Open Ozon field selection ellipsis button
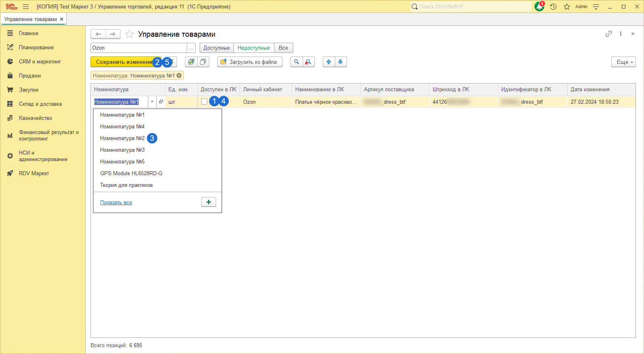Viewport: 644px width, 354px height. 191,48
